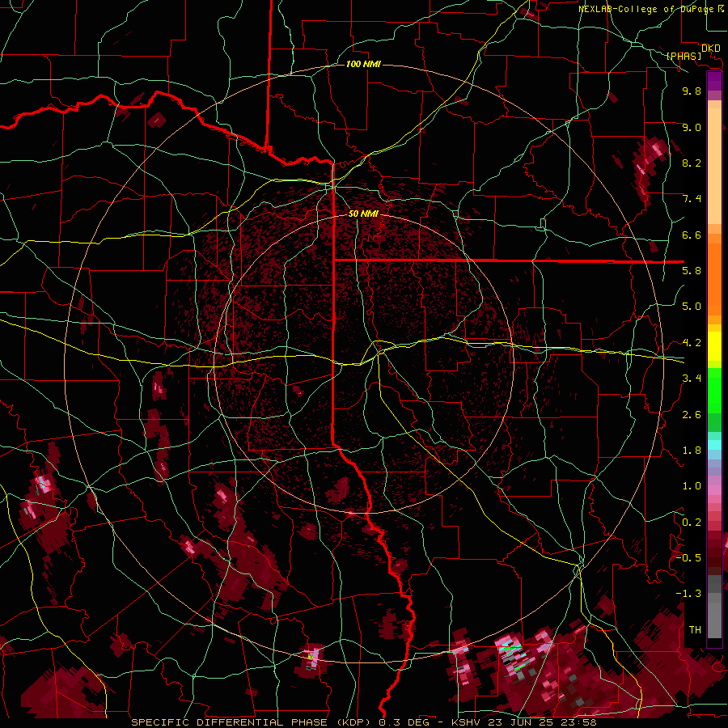Select the 8.2 scale value
This screenshot has width=728, height=728.
click(692, 163)
